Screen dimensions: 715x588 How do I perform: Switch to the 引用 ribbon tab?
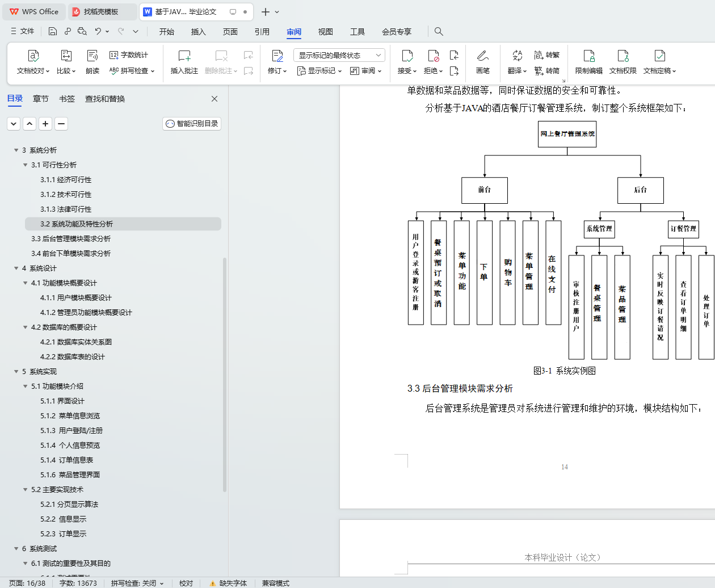262,32
